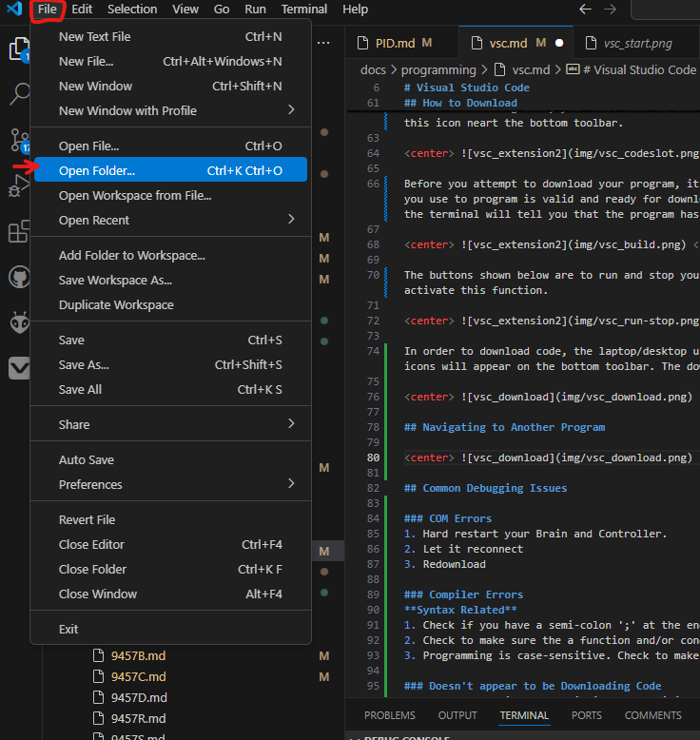Choose Save Workspace As...

(170, 281)
